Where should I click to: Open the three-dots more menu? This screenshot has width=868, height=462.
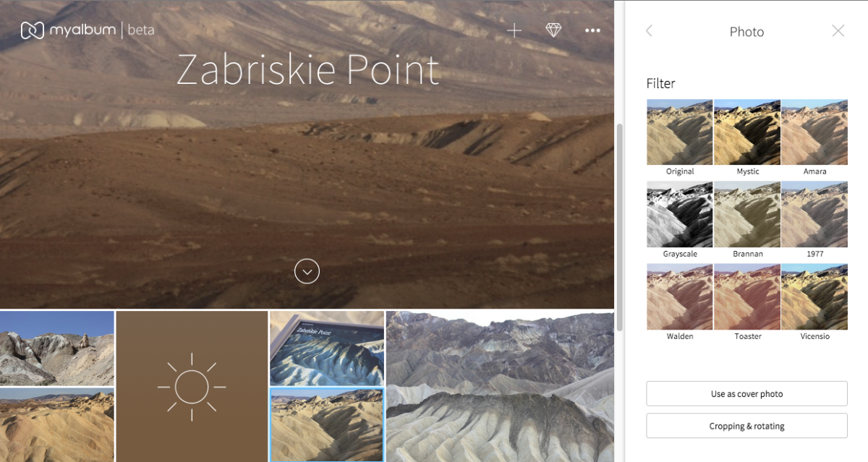[x=592, y=30]
